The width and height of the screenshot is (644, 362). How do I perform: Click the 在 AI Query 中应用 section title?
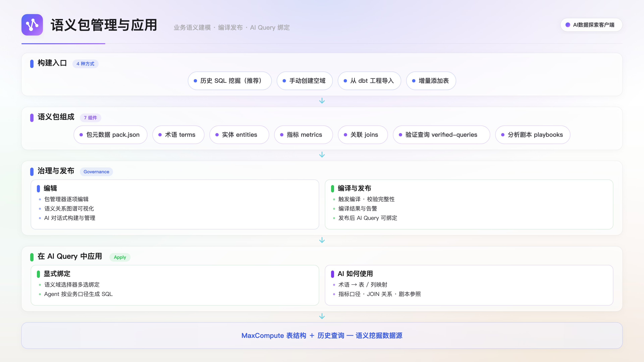point(70,256)
